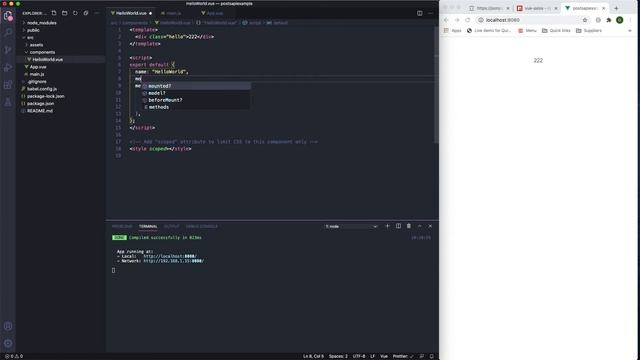Switch to the Debug Console tab
The height and width of the screenshot is (360, 640).
[202, 227]
